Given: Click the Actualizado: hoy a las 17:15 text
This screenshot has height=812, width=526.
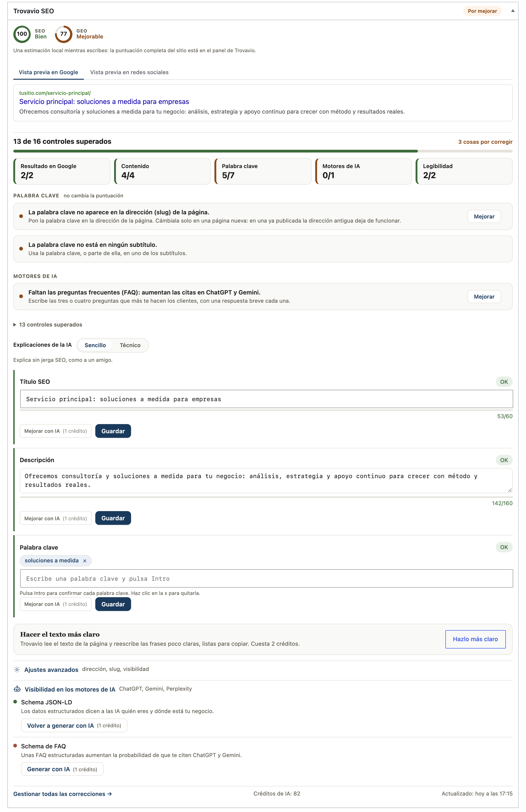Looking at the screenshot, I should tap(477, 793).
